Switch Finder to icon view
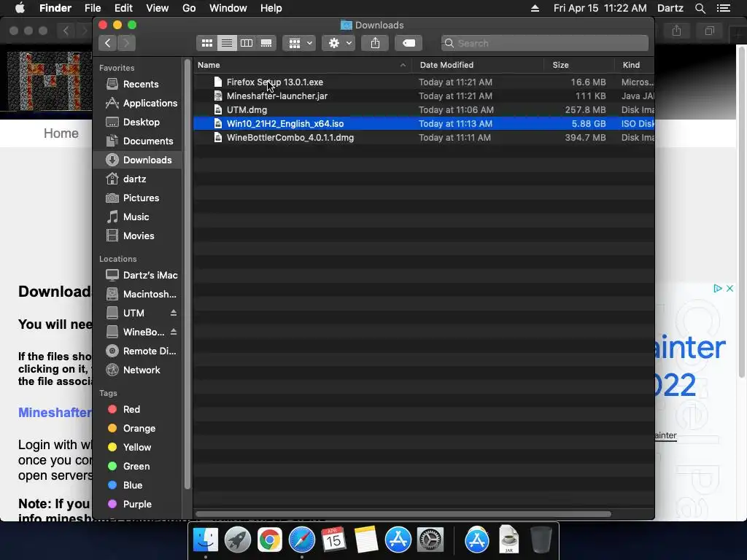 (206, 43)
